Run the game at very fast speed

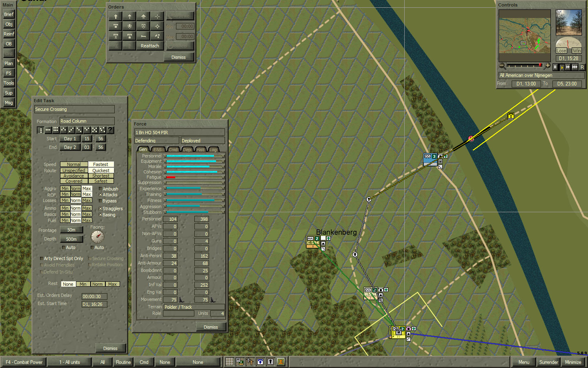click(575, 67)
